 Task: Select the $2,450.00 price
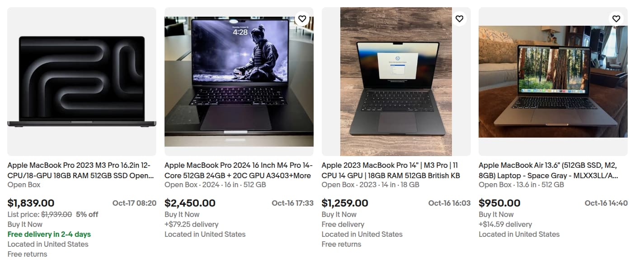coord(190,203)
